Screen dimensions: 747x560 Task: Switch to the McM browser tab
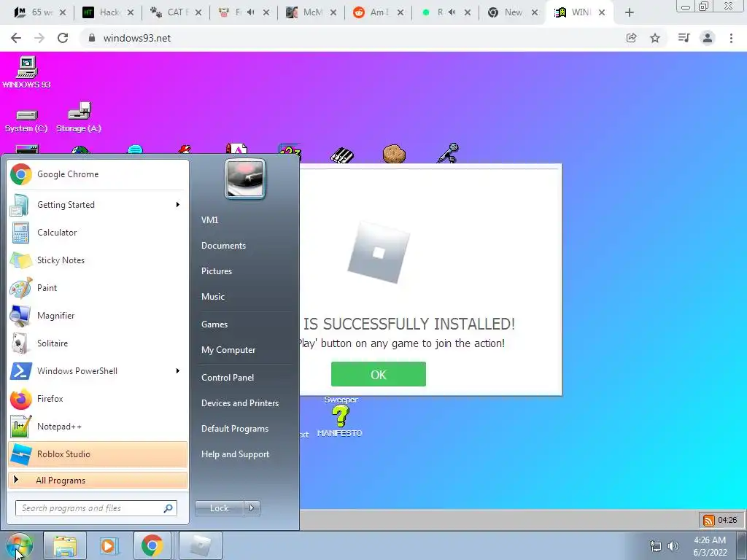[309, 12]
